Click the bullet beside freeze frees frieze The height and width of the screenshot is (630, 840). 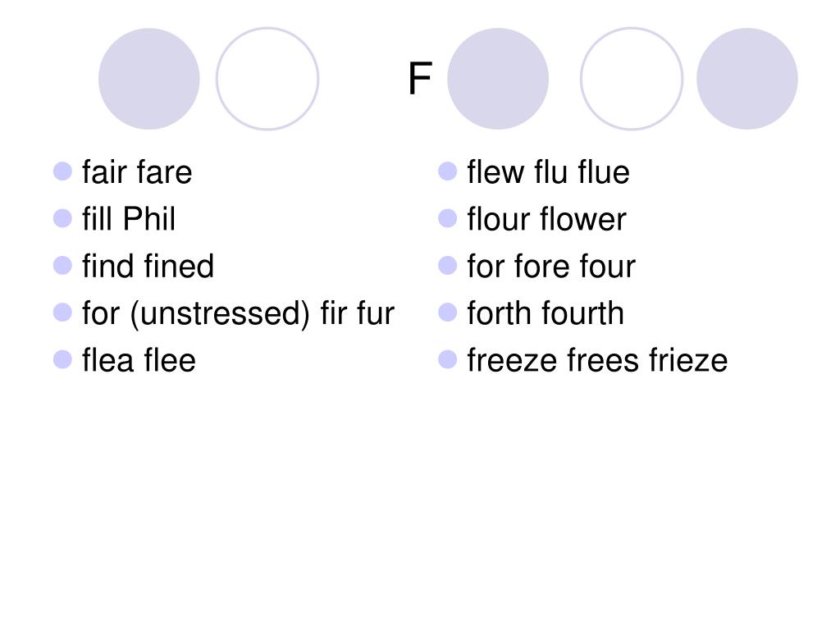[x=447, y=359]
